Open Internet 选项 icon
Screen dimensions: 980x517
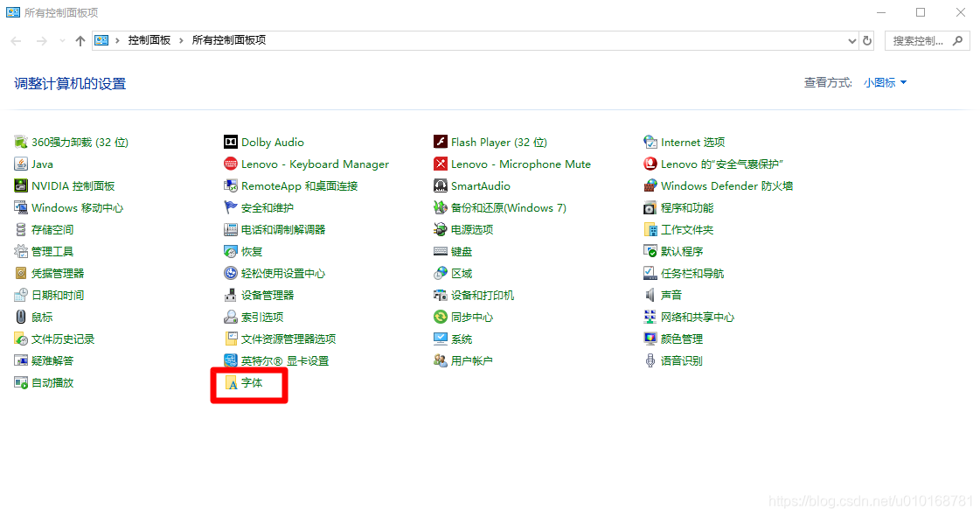650,142
